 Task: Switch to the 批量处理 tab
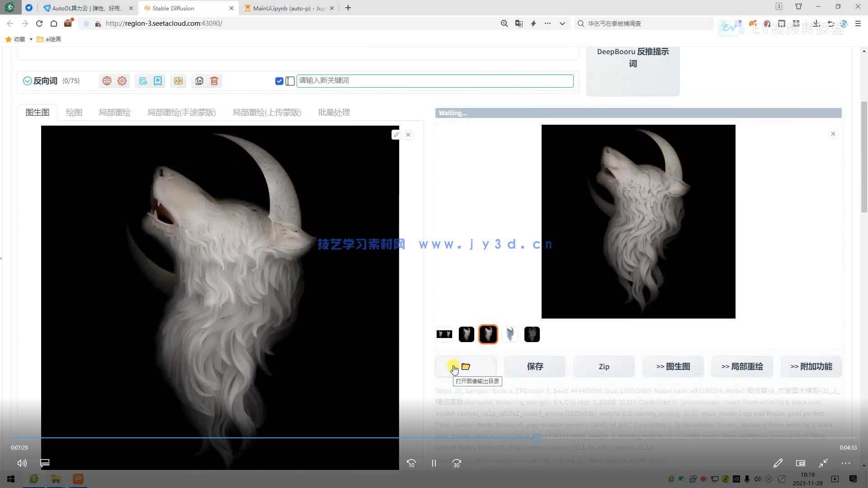pos(334,113)
